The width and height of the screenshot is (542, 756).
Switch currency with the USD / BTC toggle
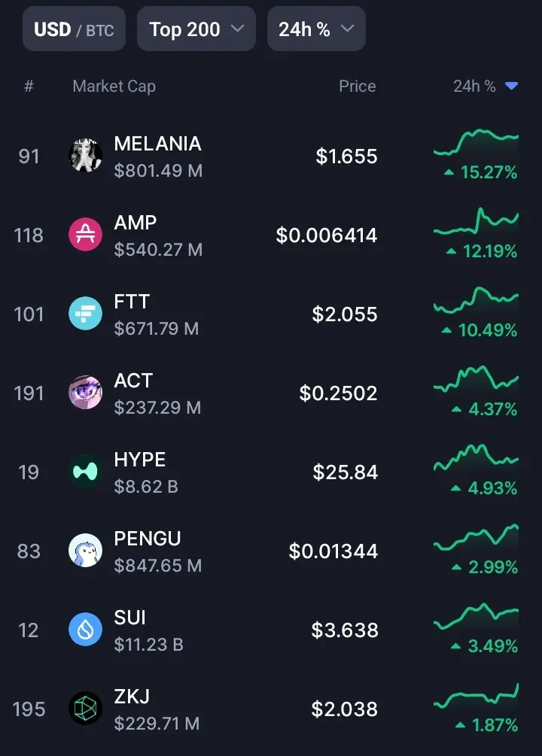(75, 29)
